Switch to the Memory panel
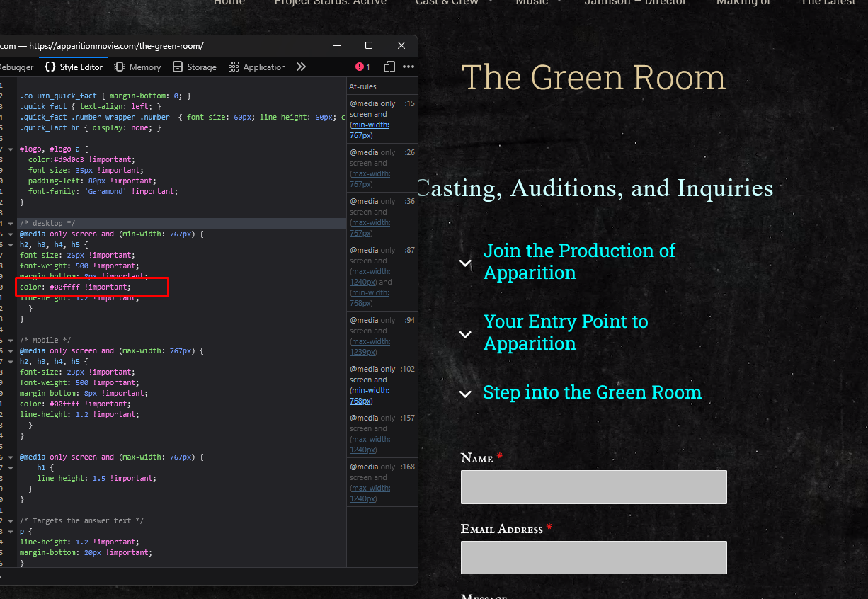This screenshot has height=599, width=868. click(137, 67)
